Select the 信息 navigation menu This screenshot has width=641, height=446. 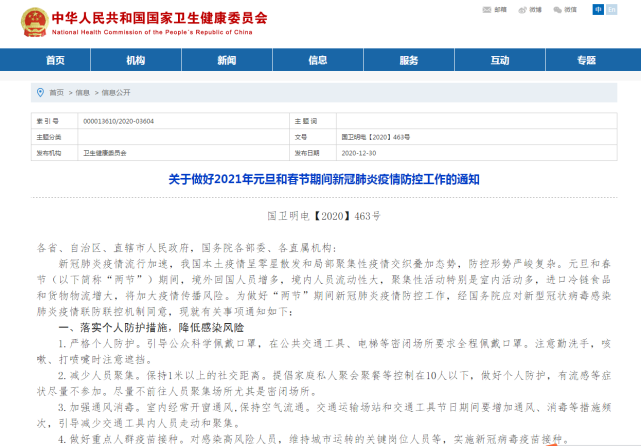coord(318,61)
